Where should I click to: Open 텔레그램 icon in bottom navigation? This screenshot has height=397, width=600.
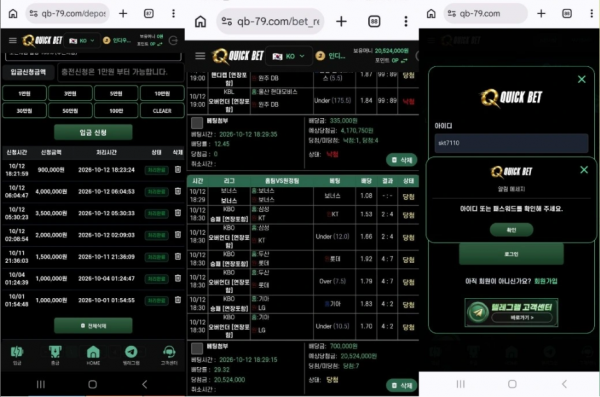click(x=131, y=355)
